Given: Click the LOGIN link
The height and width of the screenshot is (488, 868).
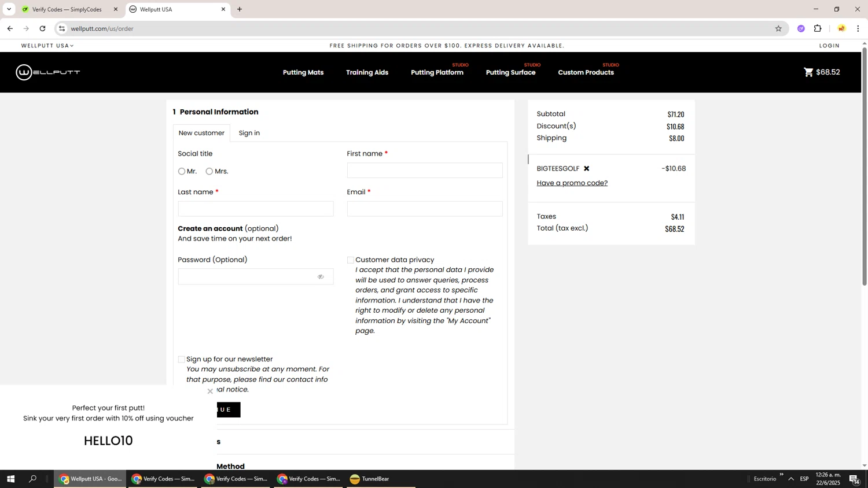Looking at the screenshot, I should [x=829, y=46].
